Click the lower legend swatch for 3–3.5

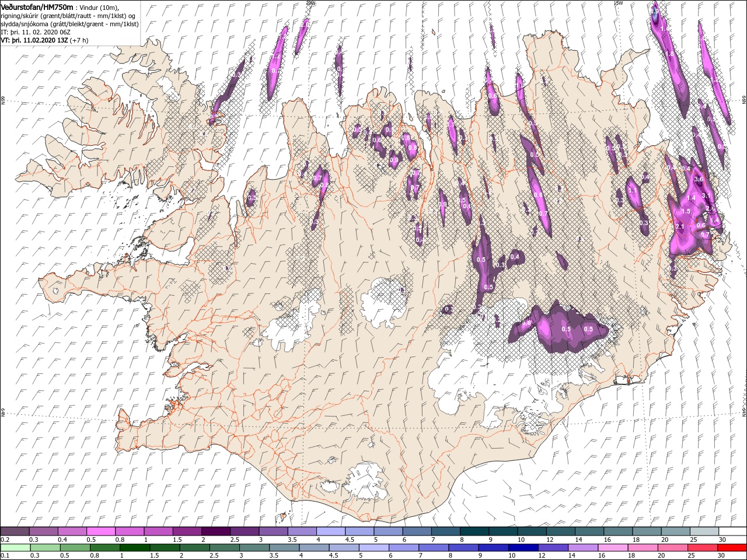[254, 548]
